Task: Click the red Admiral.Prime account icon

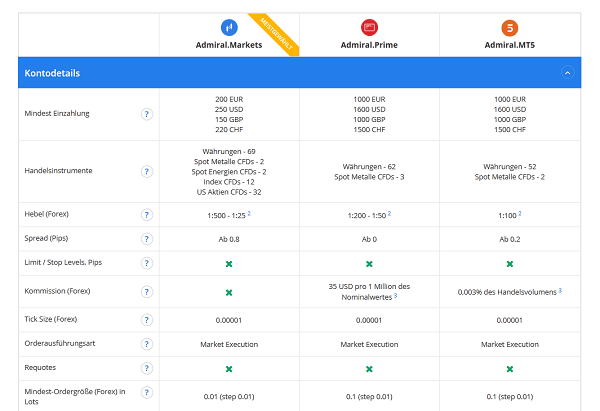Action: (x=369, y=28)
